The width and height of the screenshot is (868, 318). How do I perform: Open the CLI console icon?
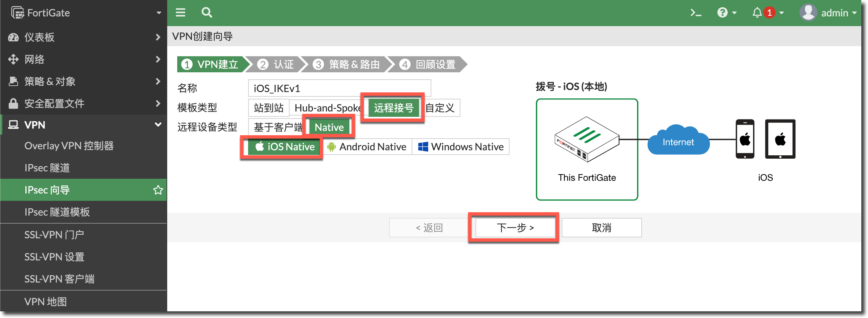coord(695,13)
